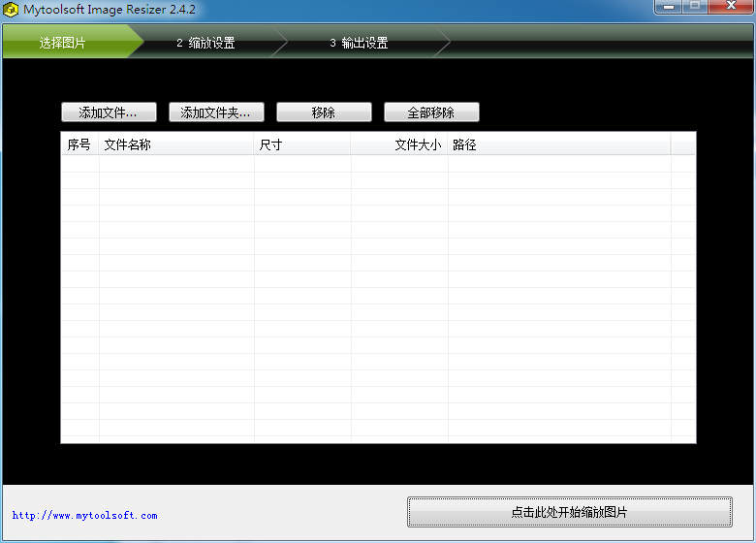The image size is (756, 543).
Task: Open the http://www.mytoolsoft.com link
Action: pos(85,516)
